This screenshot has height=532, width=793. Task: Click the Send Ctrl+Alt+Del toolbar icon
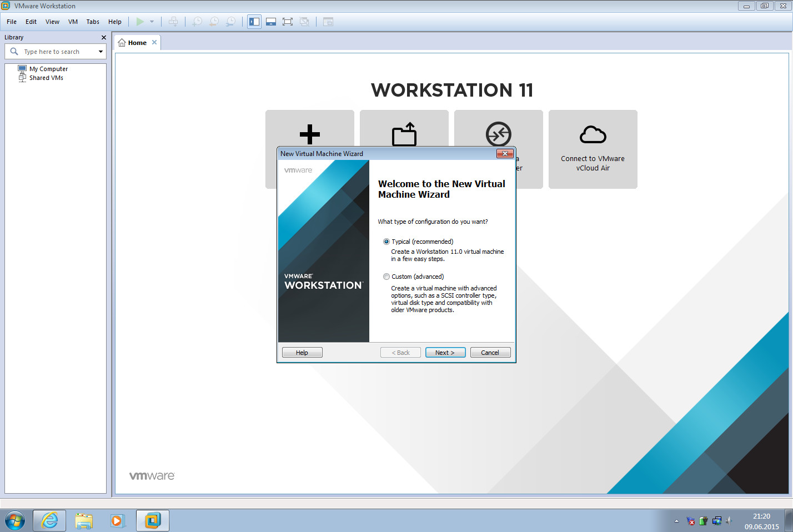click(173, 22)
